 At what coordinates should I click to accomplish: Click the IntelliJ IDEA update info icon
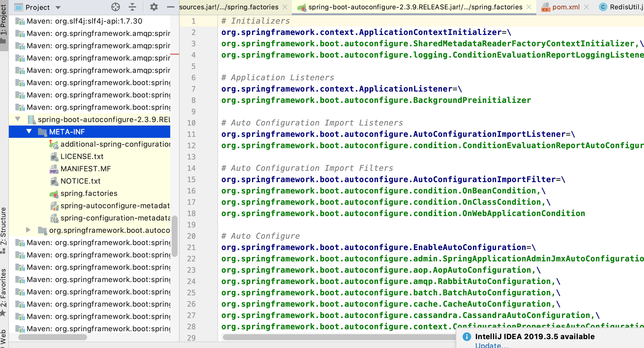[x=466, y=336]
